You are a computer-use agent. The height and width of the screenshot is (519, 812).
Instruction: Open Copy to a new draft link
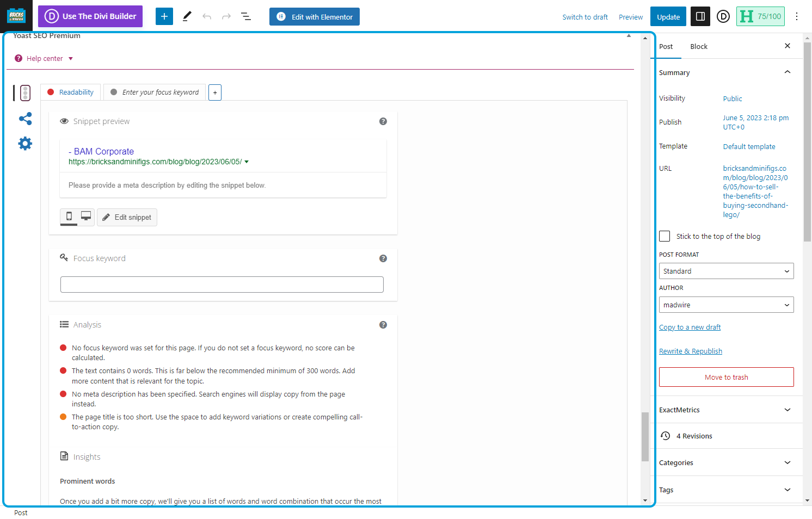[x=690, y=327]
